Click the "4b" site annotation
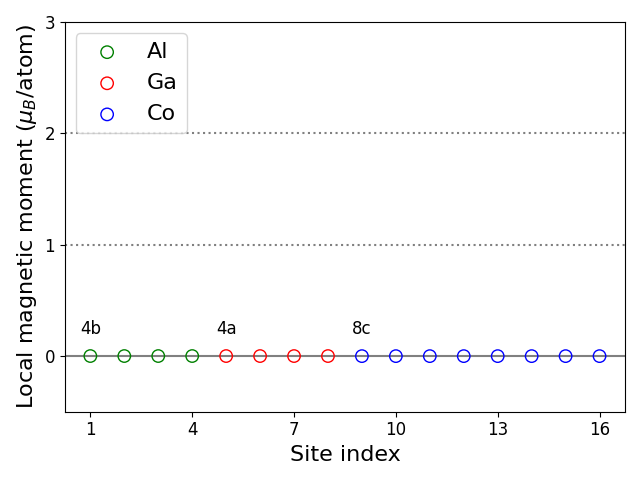The height and width of the screenshot is (480, 640). pos(90,329)
